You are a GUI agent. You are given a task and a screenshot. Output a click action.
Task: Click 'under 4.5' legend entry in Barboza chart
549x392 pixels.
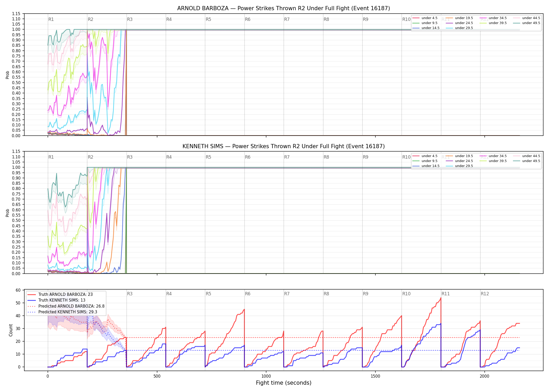[425, 18]
